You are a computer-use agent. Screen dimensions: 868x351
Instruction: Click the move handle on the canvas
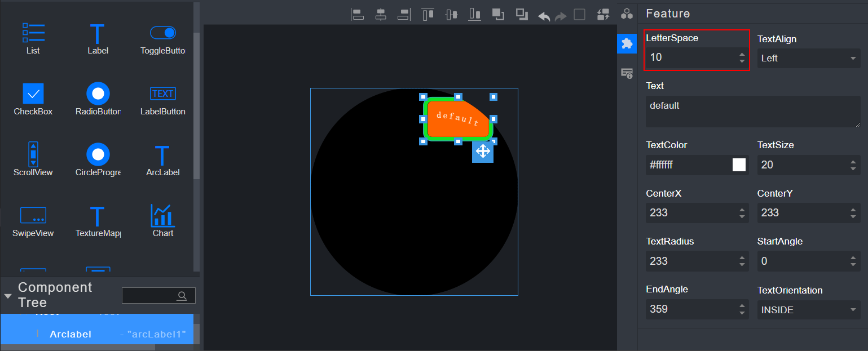[483, 152]
